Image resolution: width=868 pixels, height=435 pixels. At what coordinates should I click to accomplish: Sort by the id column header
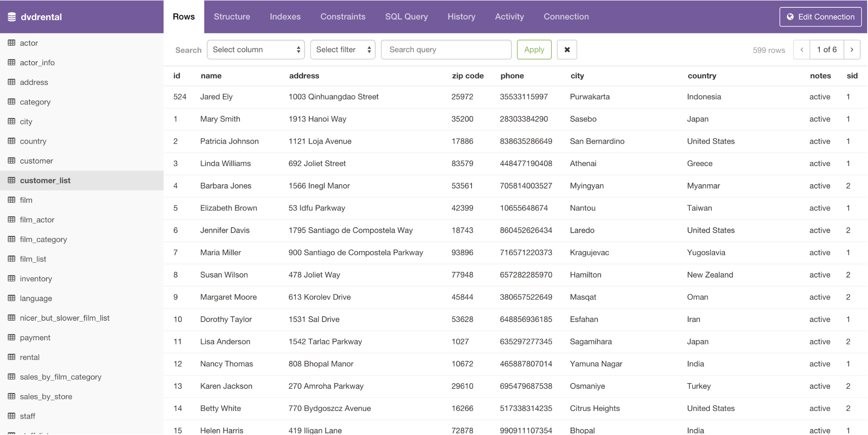(x=177, y=75)
